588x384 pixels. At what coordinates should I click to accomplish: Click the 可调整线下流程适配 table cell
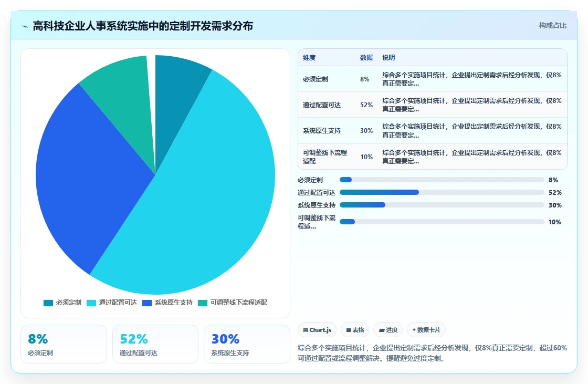(x=325, y=157)
